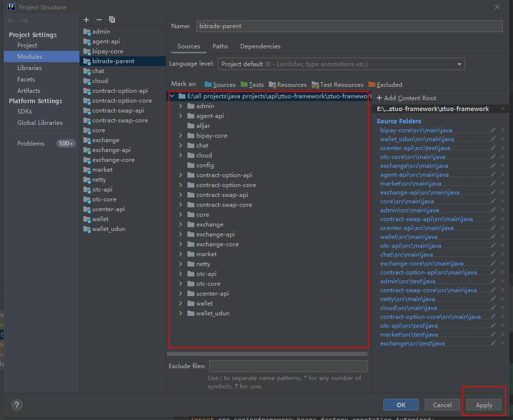
Task: Mark as Test Resources folder
Action: 337,85
